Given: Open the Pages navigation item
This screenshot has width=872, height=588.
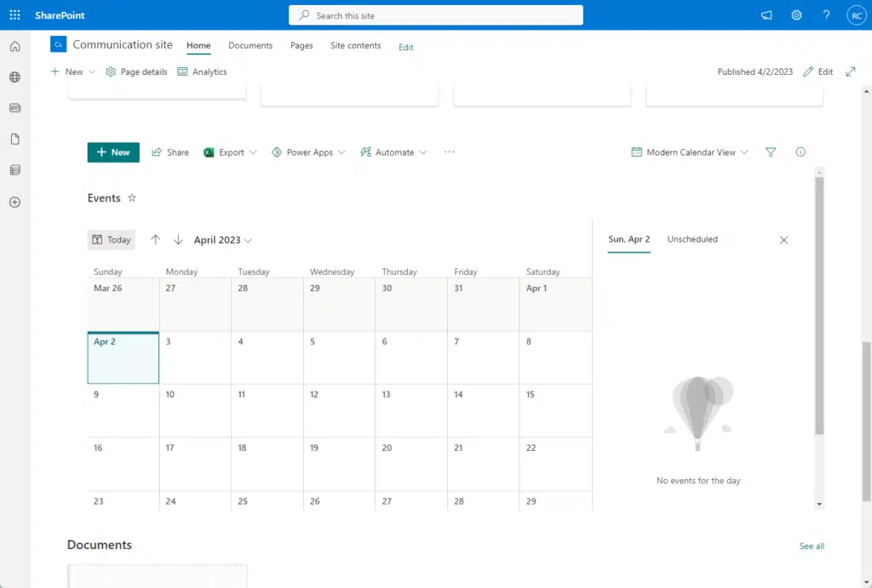Looking at the screenshot, I should click(301, 46).
